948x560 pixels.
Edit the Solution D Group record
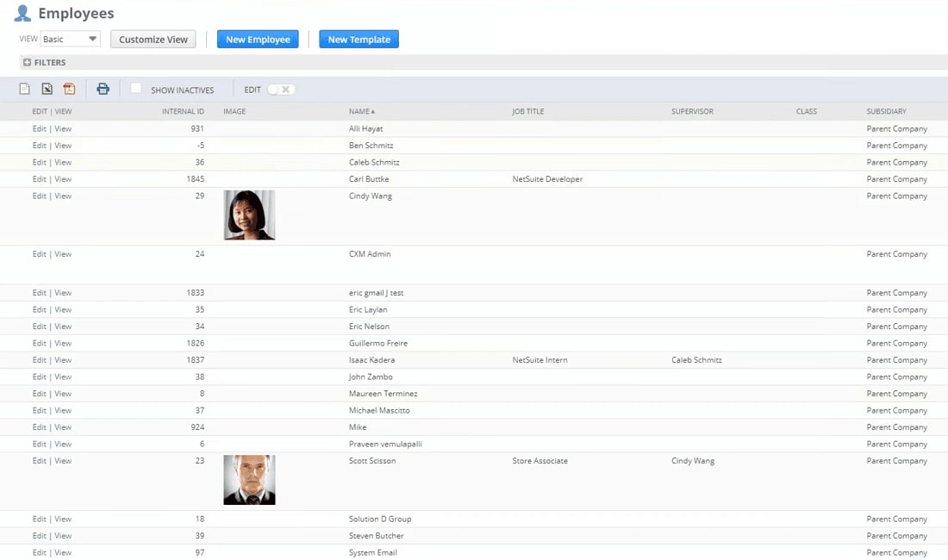pyautogui.click(x=40, y=520)
